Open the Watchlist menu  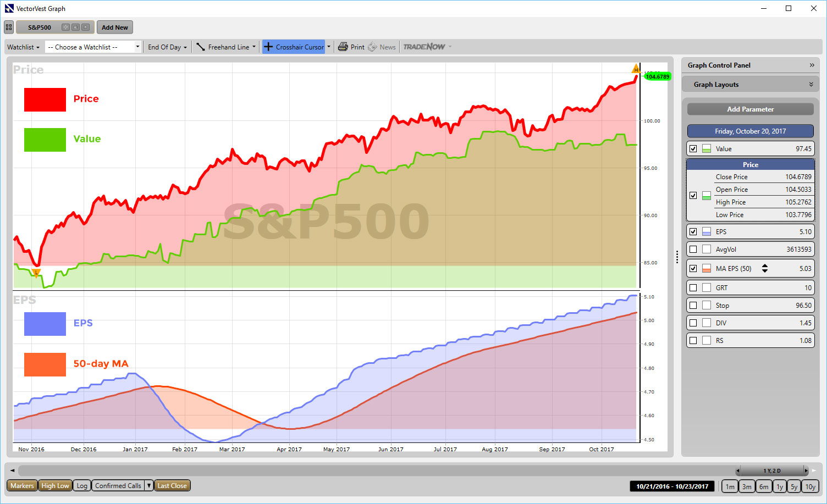click(x=23, y=47)
